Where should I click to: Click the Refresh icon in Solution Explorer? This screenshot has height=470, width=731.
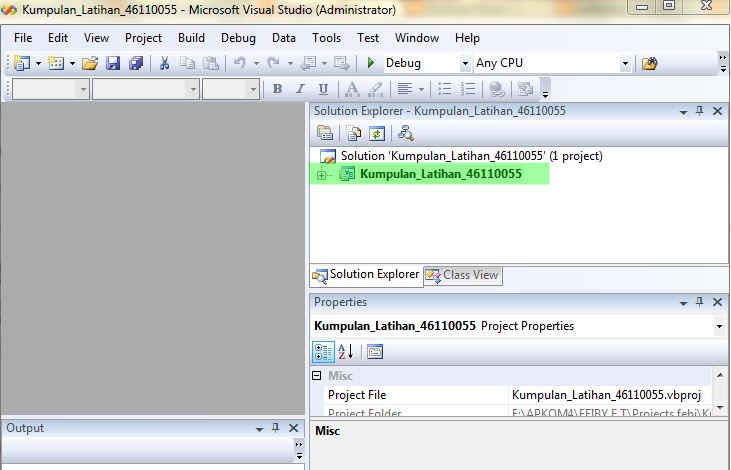(377, 133)
